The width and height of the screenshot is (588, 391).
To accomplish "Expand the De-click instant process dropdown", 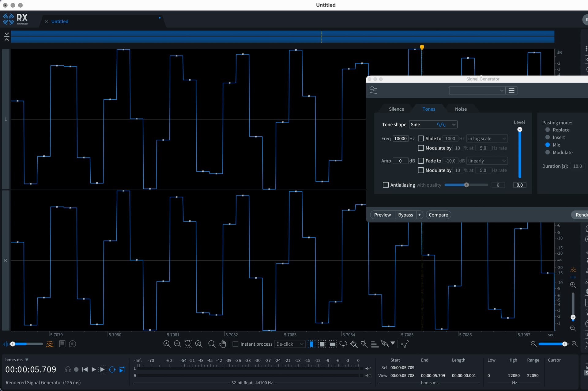I will click(x=290, y=344).
